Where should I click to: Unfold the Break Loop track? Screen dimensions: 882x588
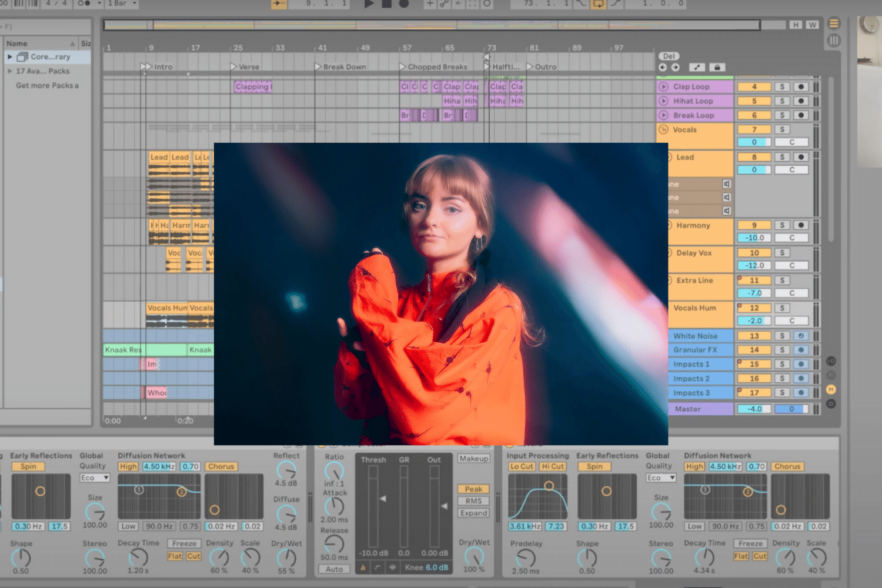tap(664, 115)
